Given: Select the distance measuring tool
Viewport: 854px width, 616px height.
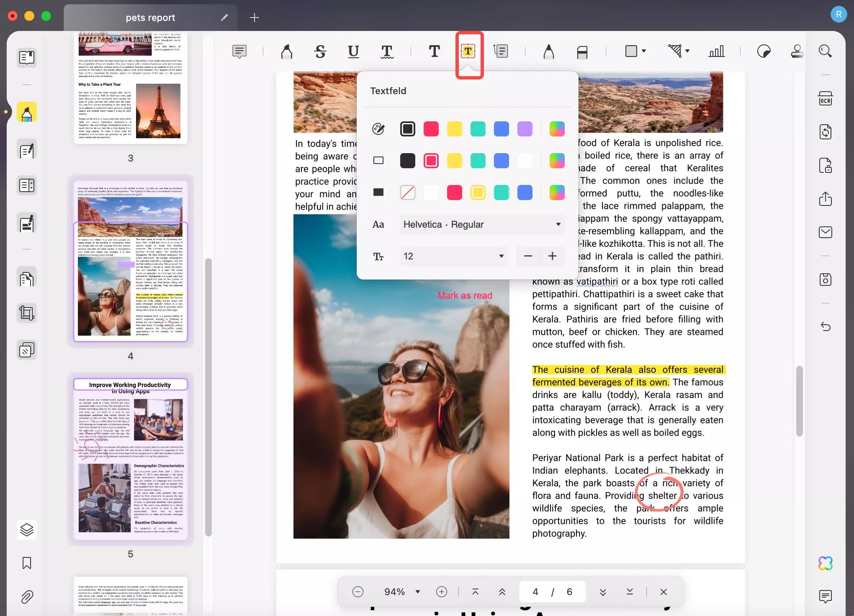Looking at the screenshot, I should pyautogui.click(x=674, y=51).
